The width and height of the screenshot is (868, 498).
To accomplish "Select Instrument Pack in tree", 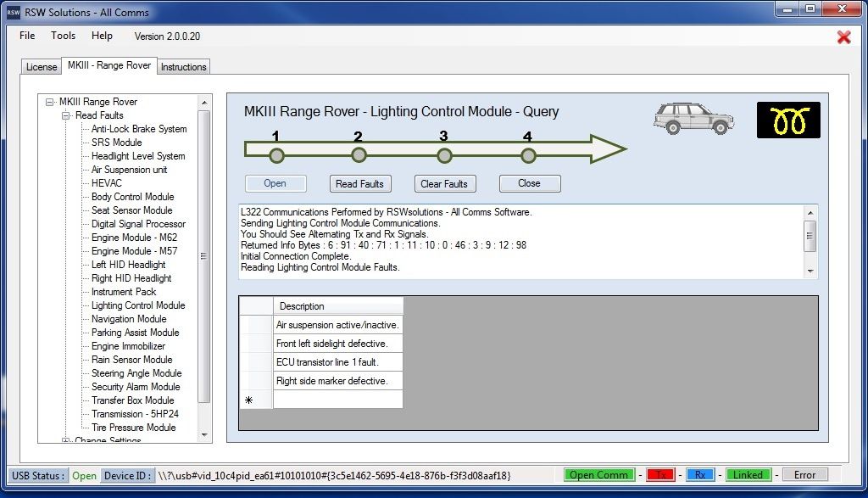I will (x=124, y=292).
